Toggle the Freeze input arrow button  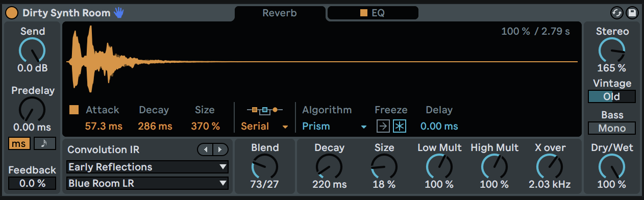point(383,126)
